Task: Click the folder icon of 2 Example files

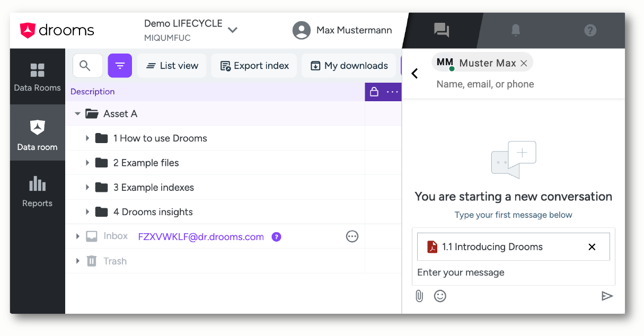Action: click(101, 163)
